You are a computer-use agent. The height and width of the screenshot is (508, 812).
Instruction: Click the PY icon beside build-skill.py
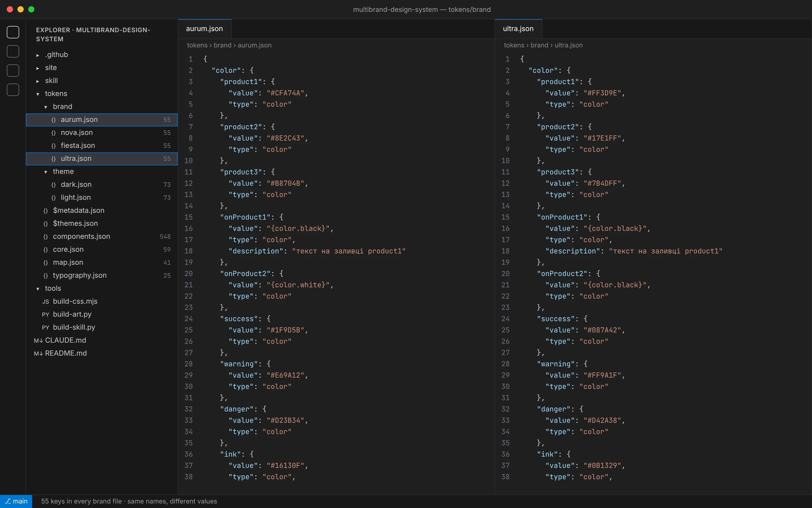[46, 328]
